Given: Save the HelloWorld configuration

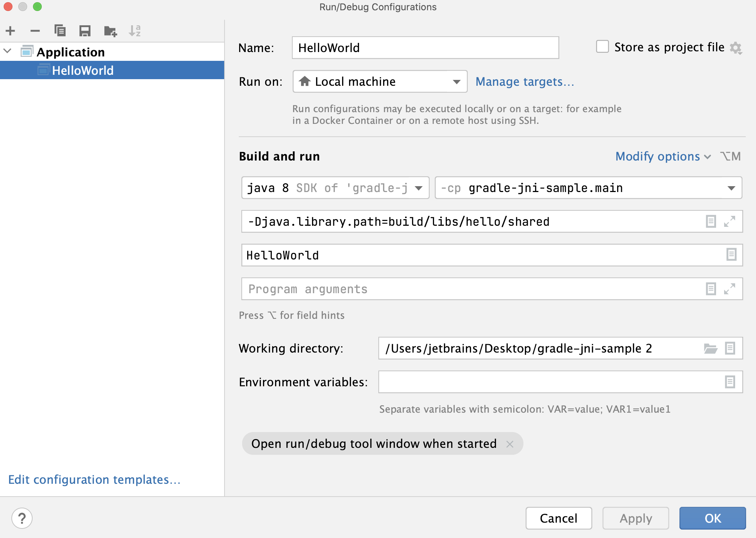Looking at the screenshot, I should [85, 31].
